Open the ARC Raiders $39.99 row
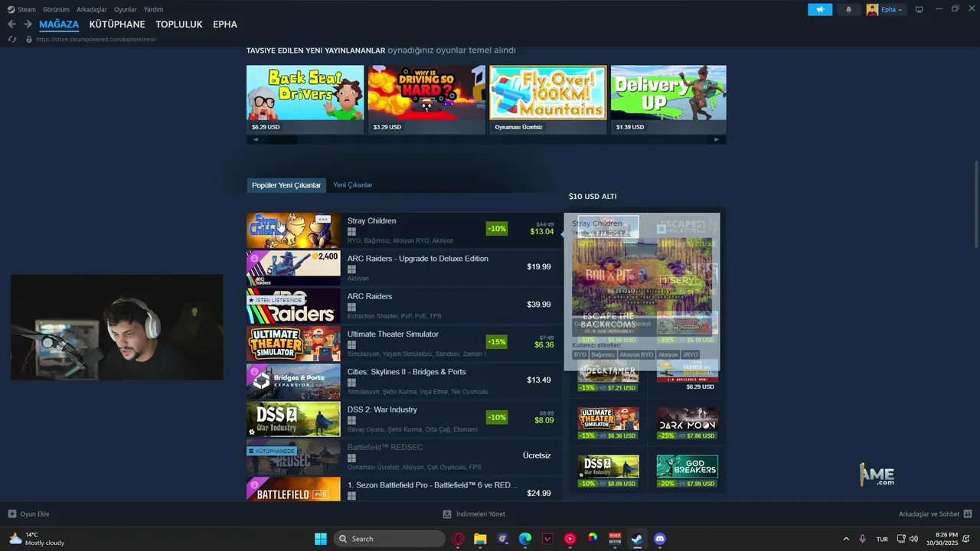The image size is (980, 551). click(x=403, y=305)
